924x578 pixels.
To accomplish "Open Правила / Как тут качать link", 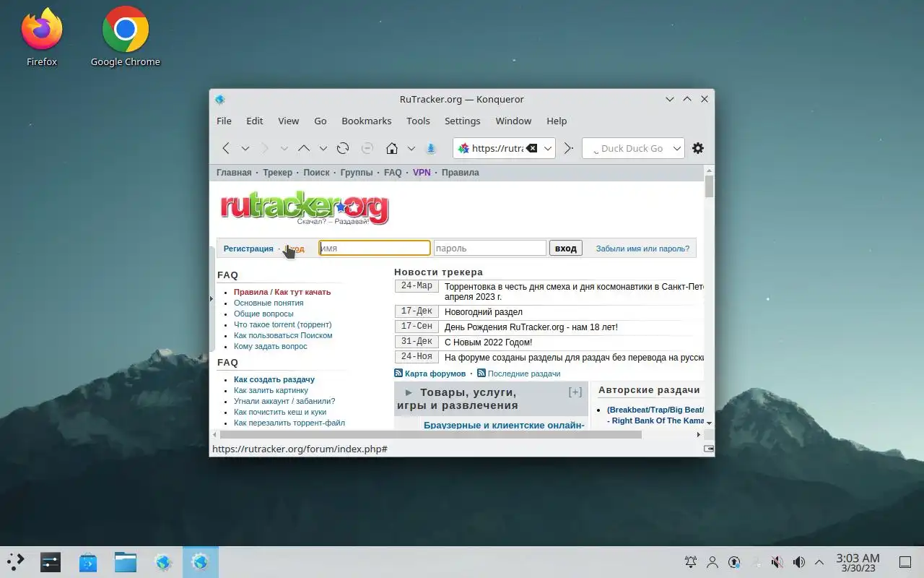I will tap(282, 292).
